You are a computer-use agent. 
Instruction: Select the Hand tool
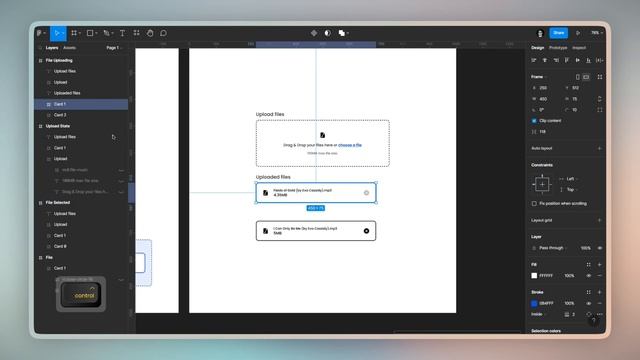coord(150,33)
